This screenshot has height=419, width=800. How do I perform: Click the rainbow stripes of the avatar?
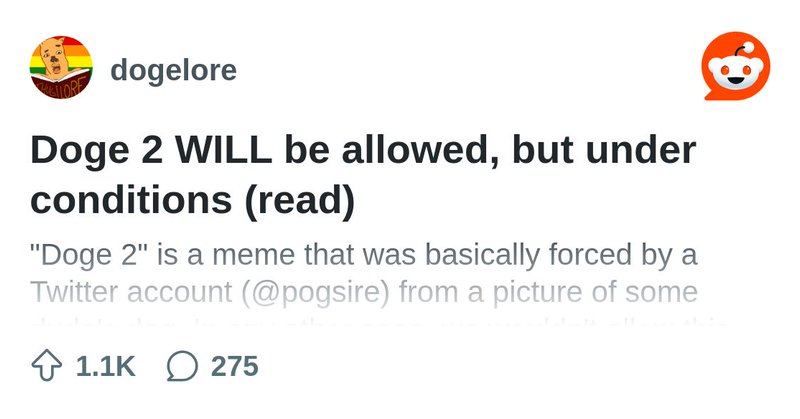(x=81, y=55)
